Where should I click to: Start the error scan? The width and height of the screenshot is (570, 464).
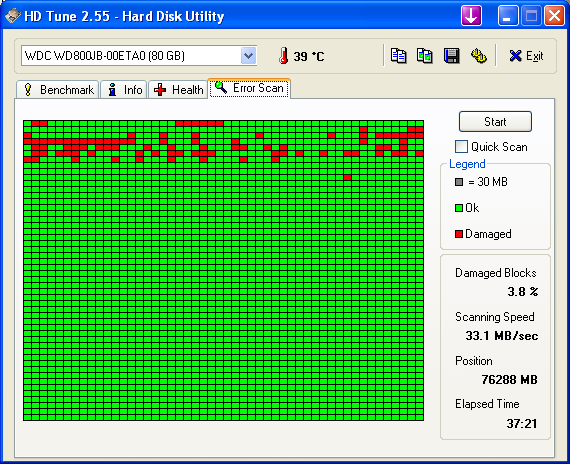[495, 121]
